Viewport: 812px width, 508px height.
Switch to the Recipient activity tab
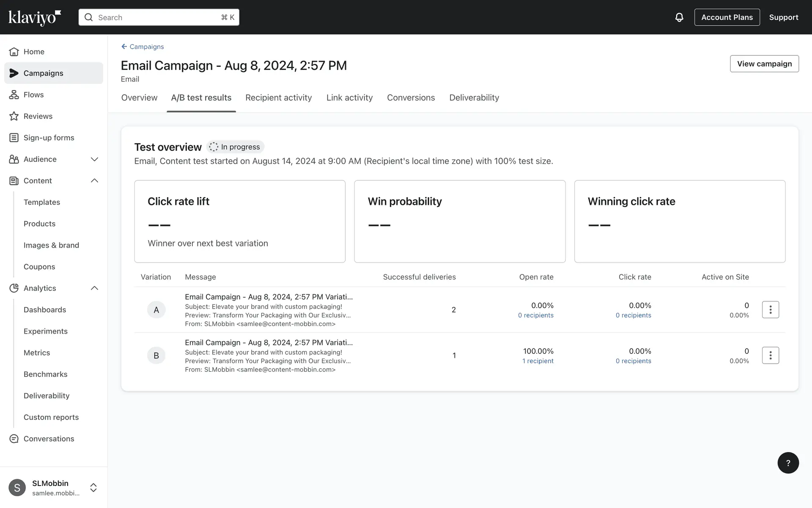(x=278, y=98)
